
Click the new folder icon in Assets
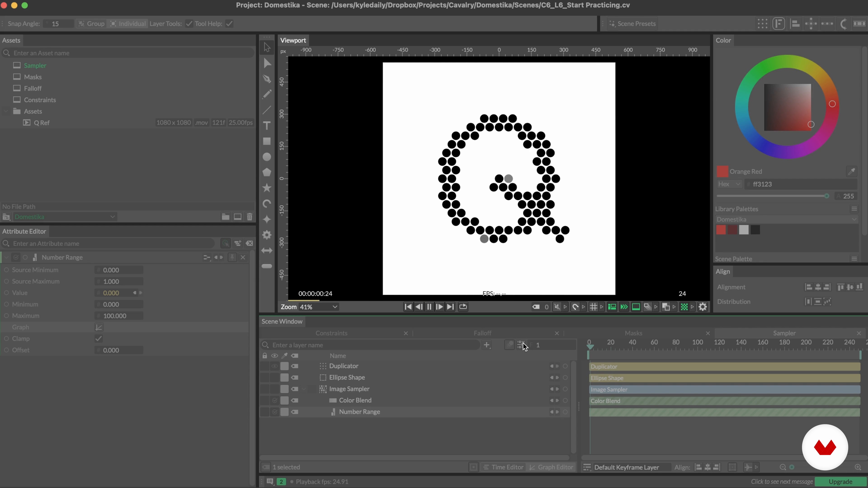pyautogui.click(x=225, y=217)
